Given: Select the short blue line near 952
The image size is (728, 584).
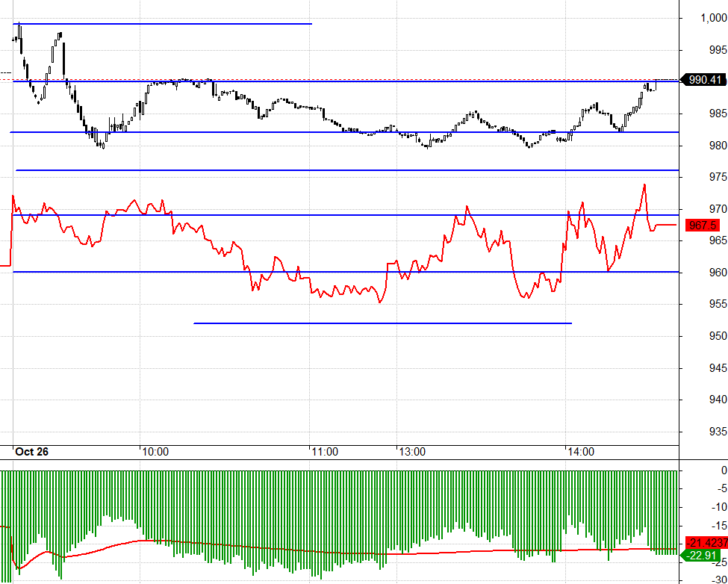Looking at the screenshot, I should (382, 323).
